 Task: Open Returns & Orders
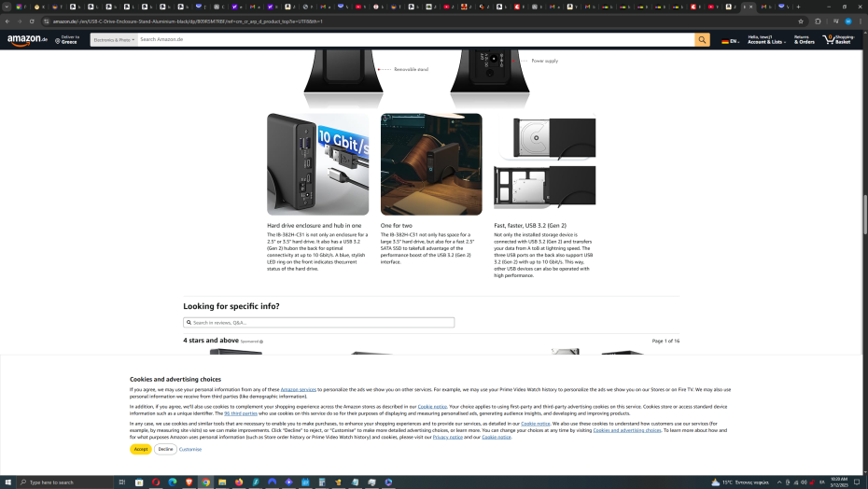coord(804,40)
